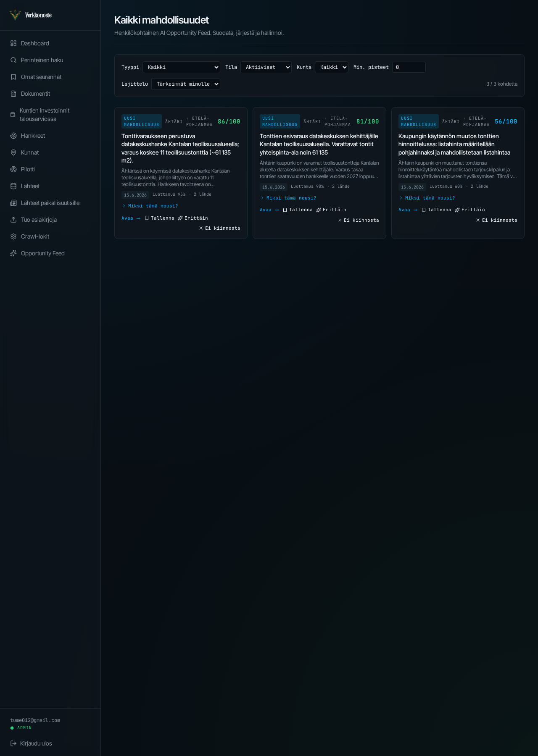Open the Tyyppi dropdown
This screenshot has height=756, width=538.
point(182,67)
